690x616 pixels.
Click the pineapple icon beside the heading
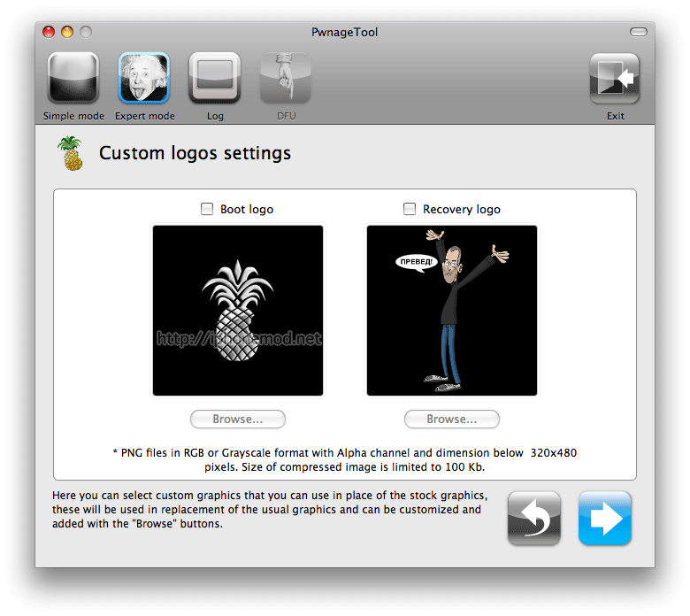click(x=71, y=153)
